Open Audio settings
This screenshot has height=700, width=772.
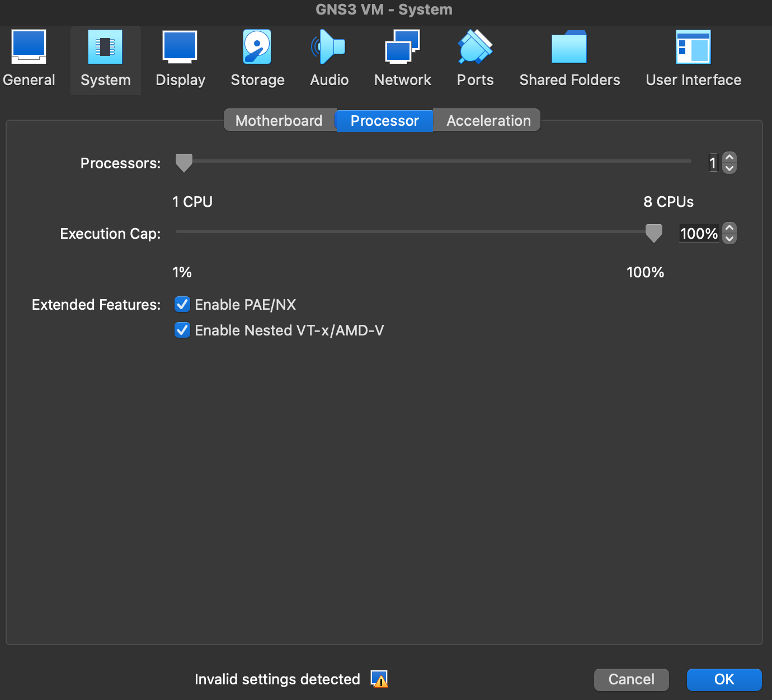[329, 56]
